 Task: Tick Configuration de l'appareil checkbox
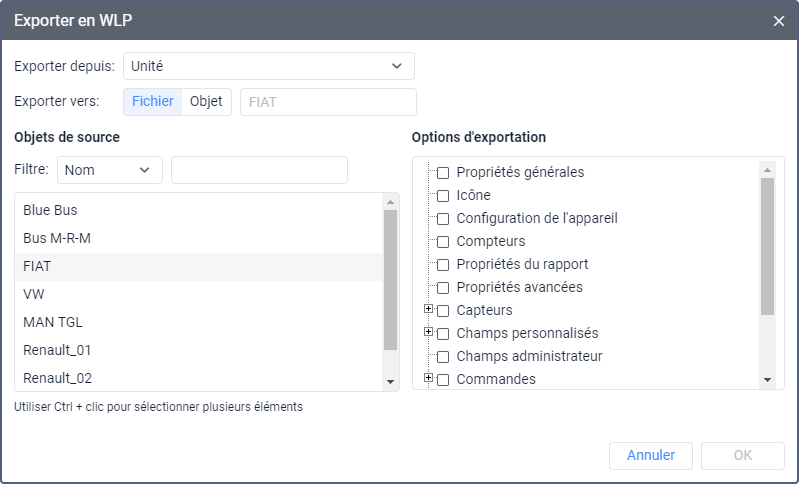pos(443,219)
